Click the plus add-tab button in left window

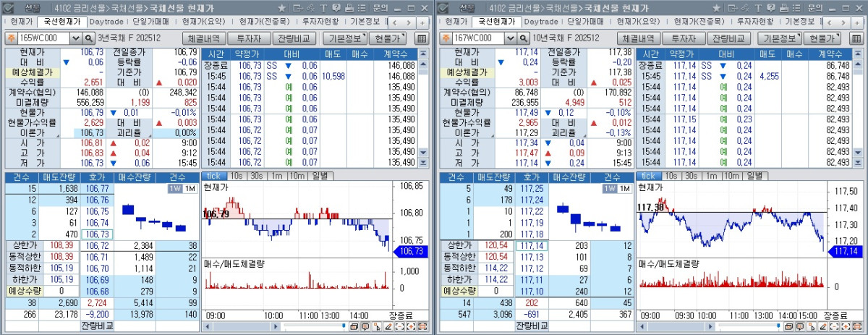[x=422, y=22]
